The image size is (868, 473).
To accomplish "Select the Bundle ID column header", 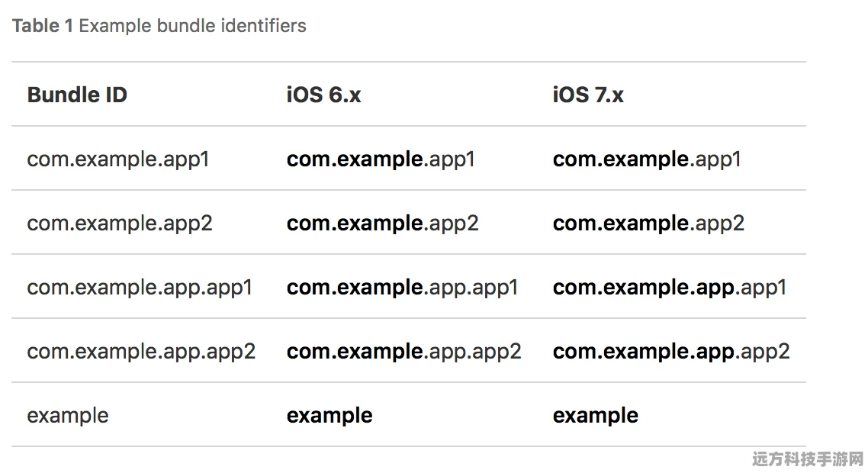I will tap(77, 95).
